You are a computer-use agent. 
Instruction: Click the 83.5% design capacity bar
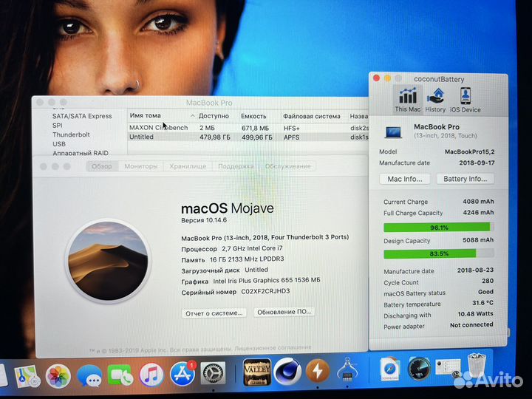click(x=439, y=253)
